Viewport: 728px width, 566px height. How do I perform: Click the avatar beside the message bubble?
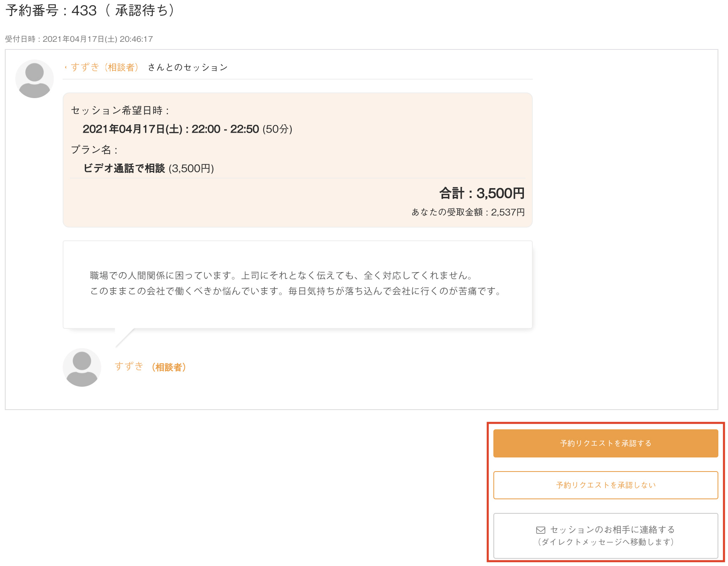pos(82,367)
